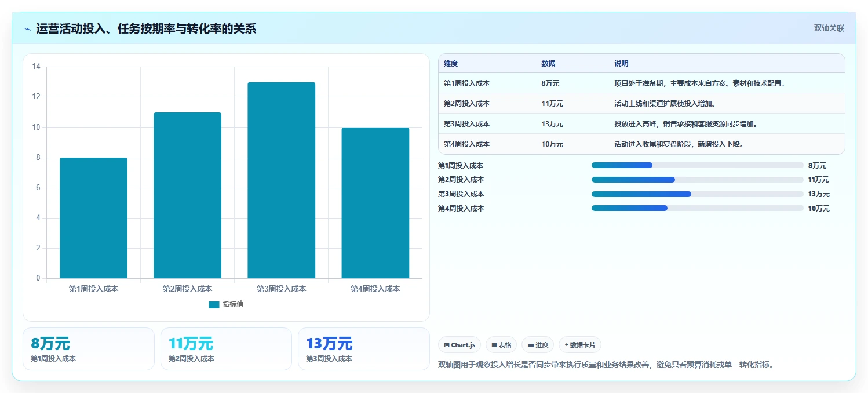Click the 双轴关联 label in header

(x=829, y=28)
